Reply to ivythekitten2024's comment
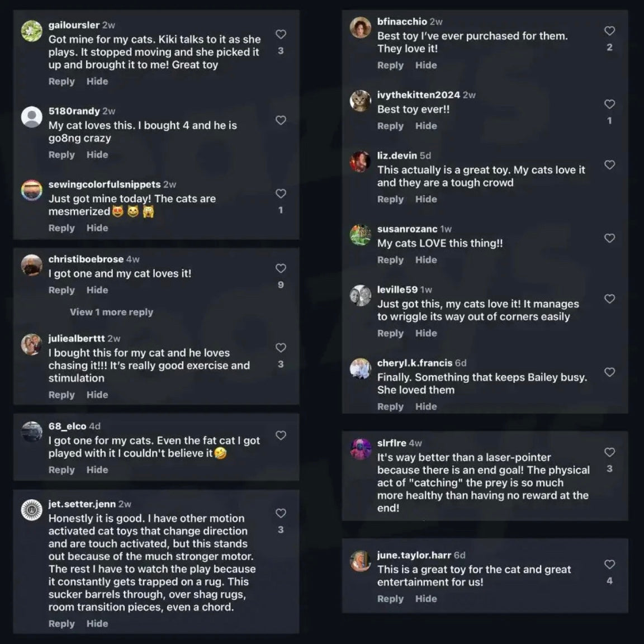Screen dimensions: 644x644 pos(391,126)
